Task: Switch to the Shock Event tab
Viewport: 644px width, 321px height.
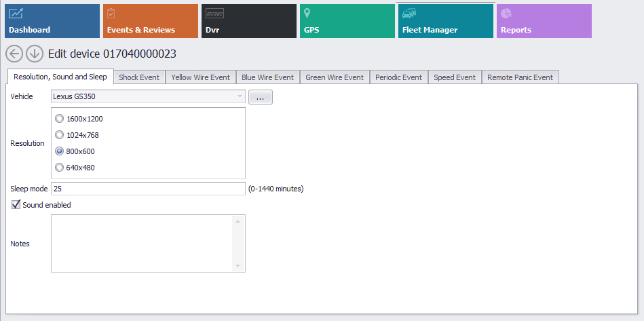Action: click(139, 77)
